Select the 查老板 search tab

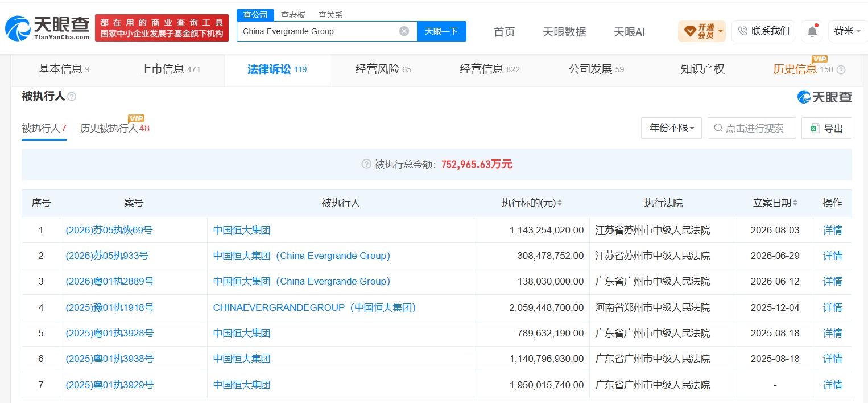(x=293, y=15)
